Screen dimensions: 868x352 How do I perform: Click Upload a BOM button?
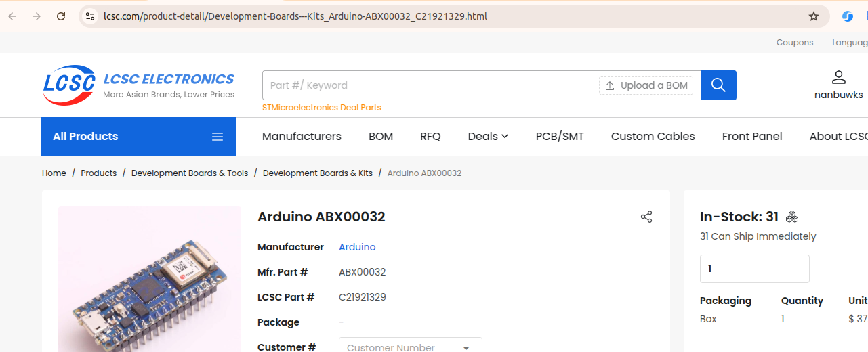(646, 85)
